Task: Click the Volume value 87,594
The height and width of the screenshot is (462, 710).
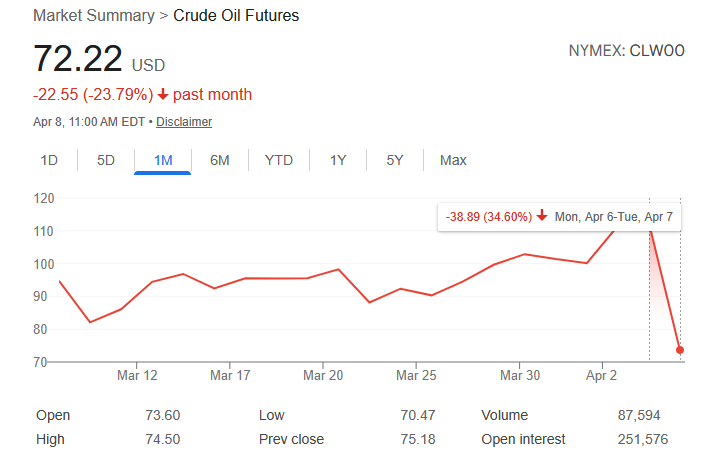Action: point(647,415)
